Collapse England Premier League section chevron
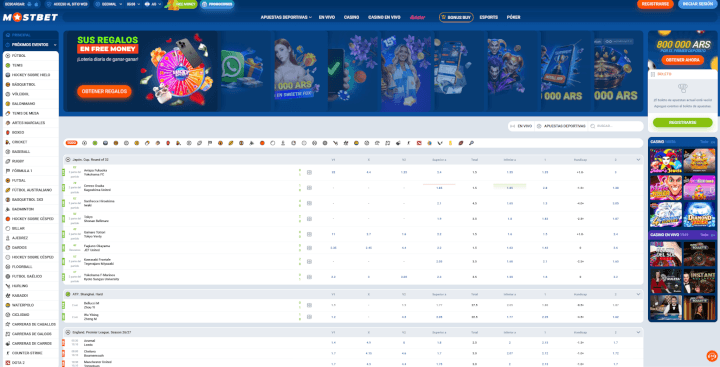The height and width of the screenshot is (367, 720). coord(638,332)
